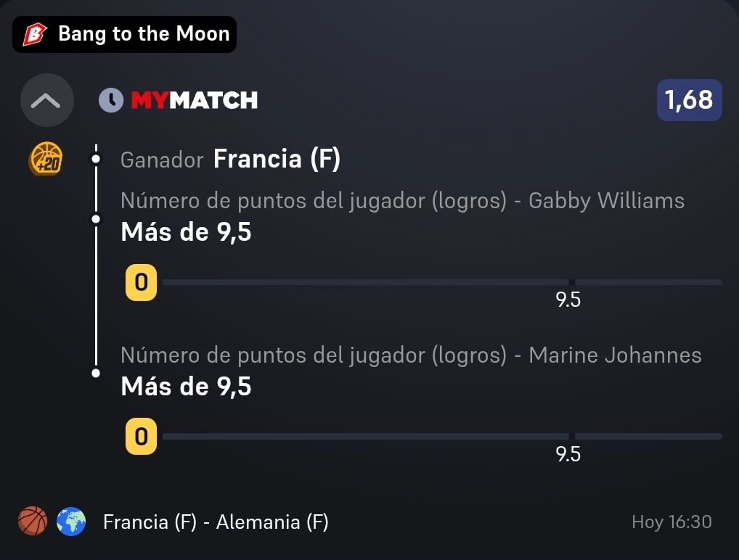Viewport: 739px width, 560px height.
Task: Click the clock pending-status icon
Action: click(111, 100)
